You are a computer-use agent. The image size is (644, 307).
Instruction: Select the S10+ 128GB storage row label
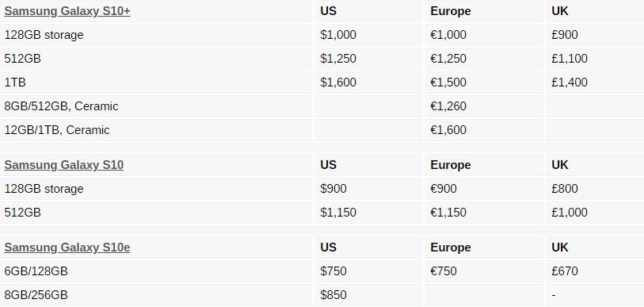44,35
